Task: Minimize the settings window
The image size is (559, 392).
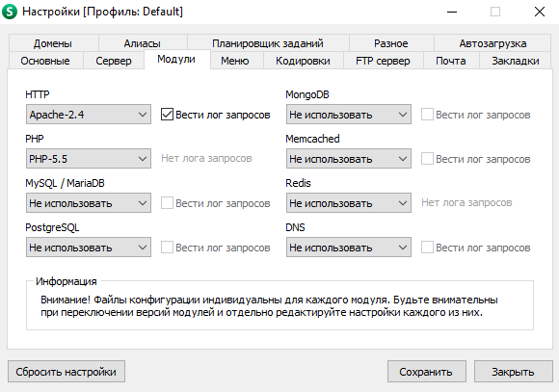Action: pyautogui.click(x=452, y=12)
